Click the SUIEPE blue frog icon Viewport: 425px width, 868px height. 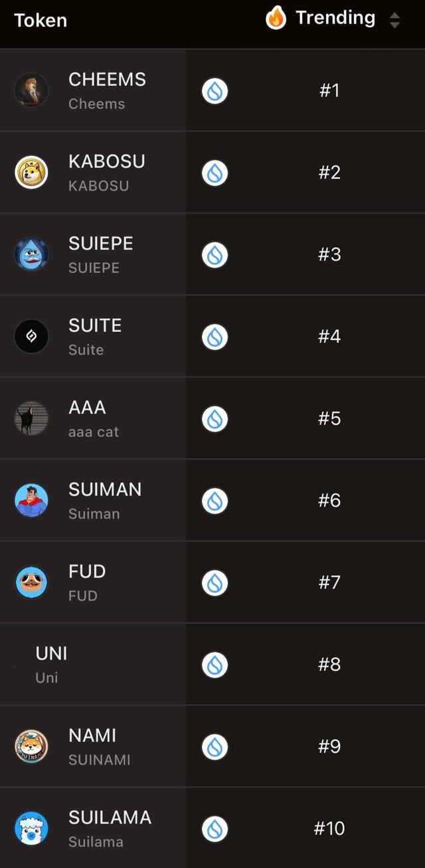31,254
